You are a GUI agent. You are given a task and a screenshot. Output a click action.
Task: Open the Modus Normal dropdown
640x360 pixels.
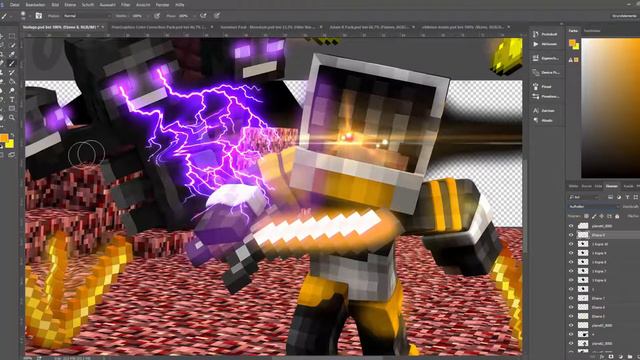tap(87, 16)
